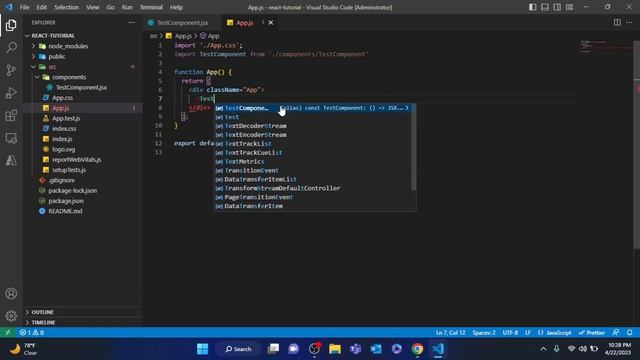The height and width of the screenshot is (360, 640).
Task: Open the View menu
Action: point(93,7)
